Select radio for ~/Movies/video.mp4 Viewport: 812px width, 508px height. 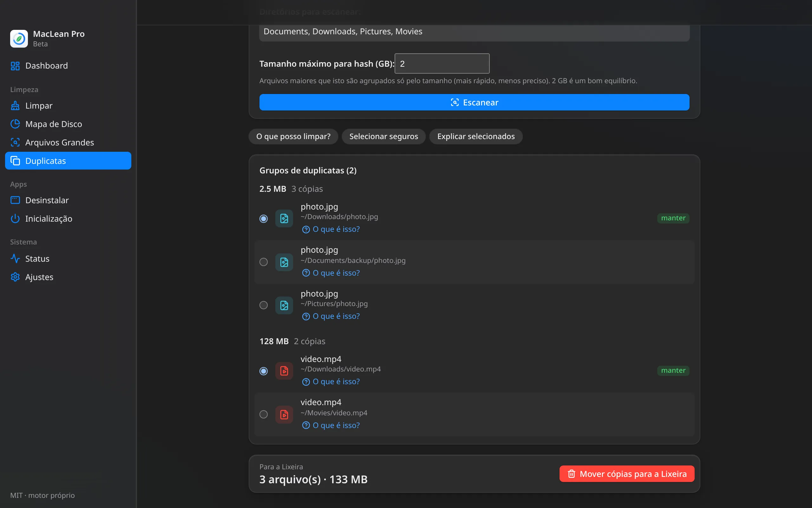click(264, 415)
